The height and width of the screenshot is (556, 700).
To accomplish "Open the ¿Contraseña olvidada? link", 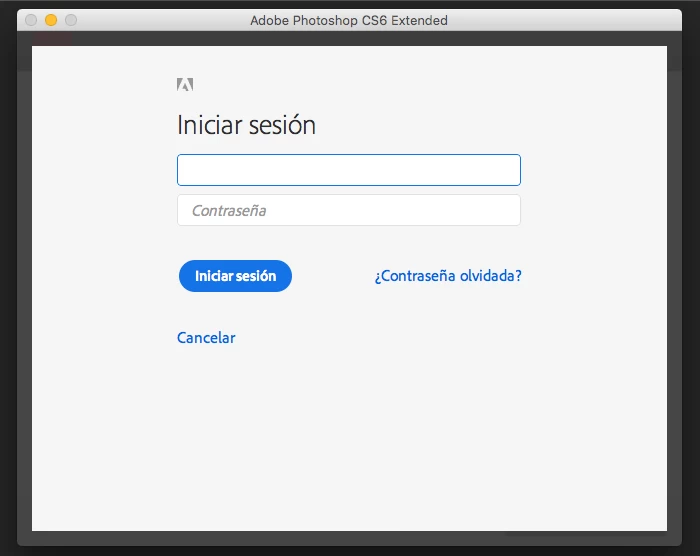I will (448, 276).
